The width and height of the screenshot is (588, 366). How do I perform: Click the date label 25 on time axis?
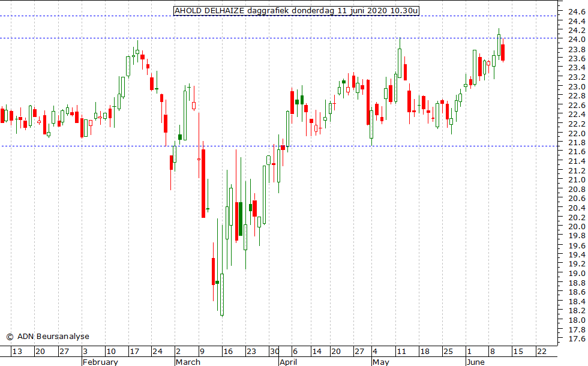pos(448,352)
